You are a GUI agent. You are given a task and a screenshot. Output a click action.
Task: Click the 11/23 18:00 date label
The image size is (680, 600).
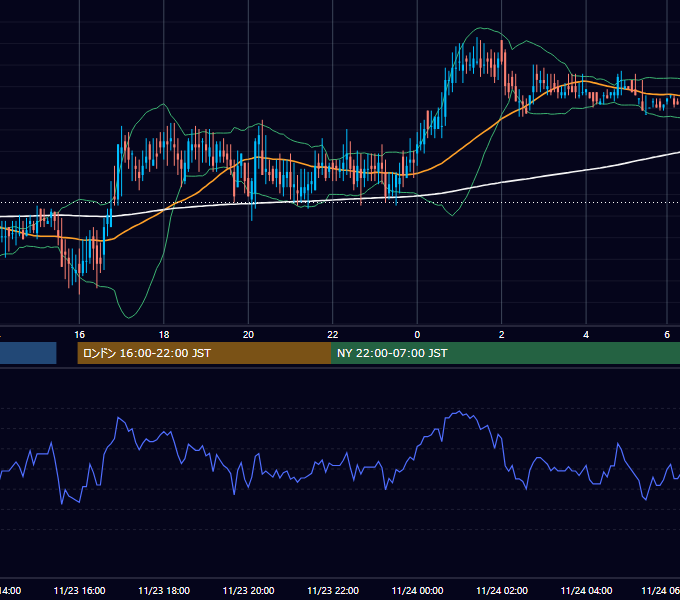click(164, 590)
